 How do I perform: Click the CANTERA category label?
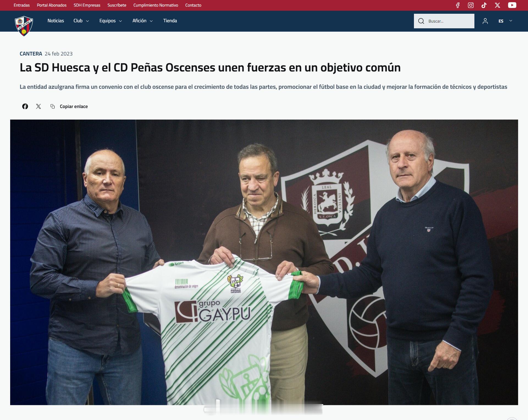pos(31,54)
